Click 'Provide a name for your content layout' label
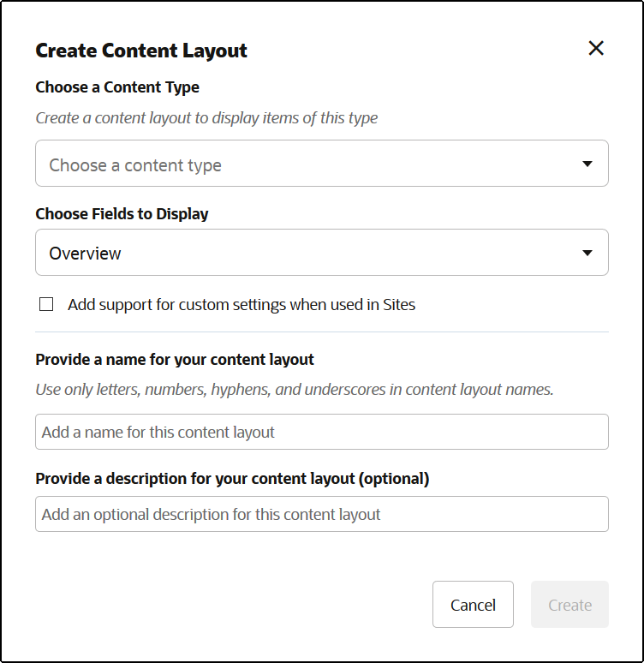644x663 pixels. click(175, 360)
